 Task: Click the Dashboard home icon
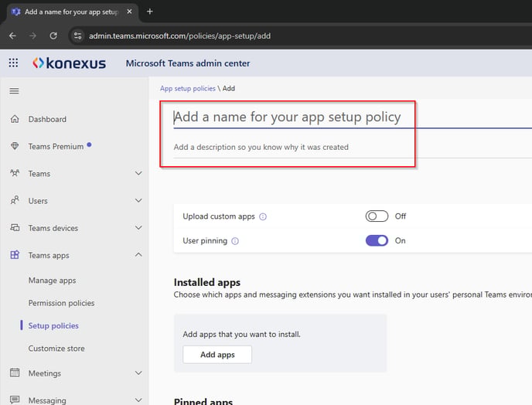tap(15, 119)
